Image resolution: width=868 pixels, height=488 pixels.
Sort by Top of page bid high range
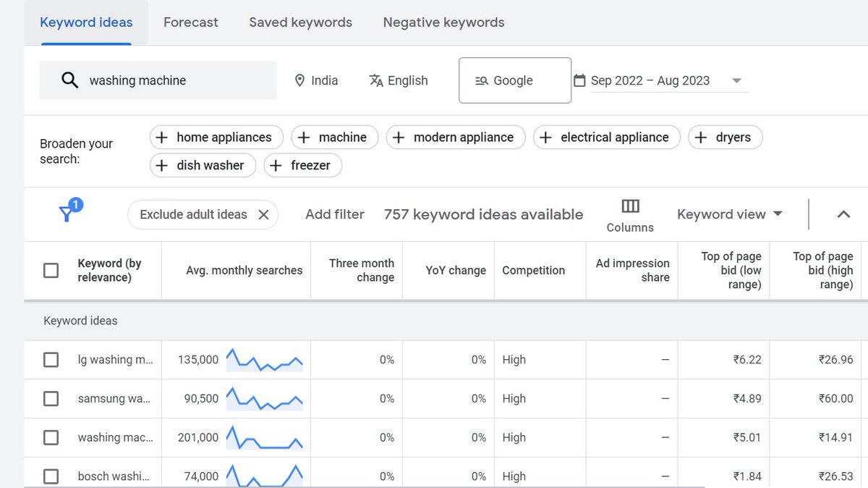coord(823,270)
